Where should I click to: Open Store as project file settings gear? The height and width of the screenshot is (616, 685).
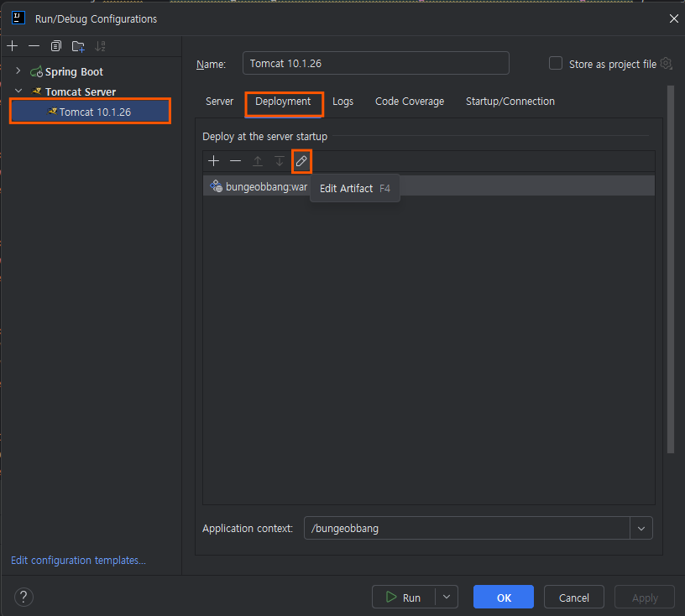click(x=666, y=63)
